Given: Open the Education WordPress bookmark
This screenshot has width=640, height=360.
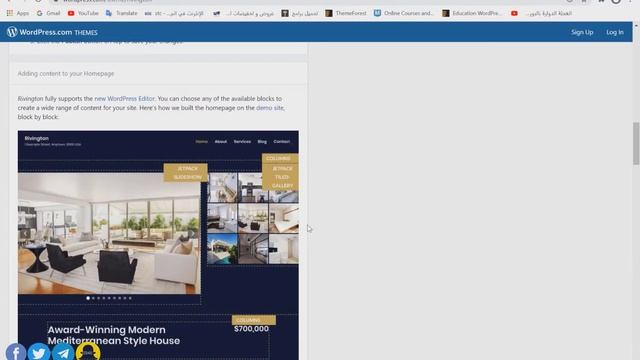Looking at the screenshot, I should (471, 13).
